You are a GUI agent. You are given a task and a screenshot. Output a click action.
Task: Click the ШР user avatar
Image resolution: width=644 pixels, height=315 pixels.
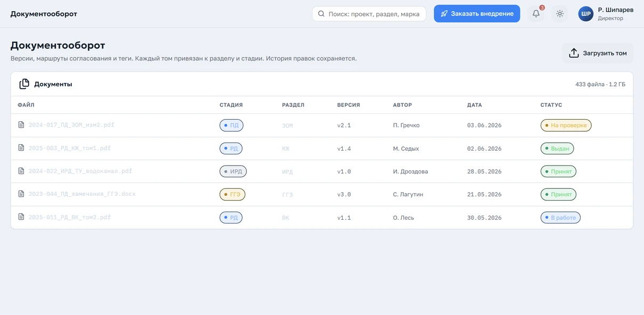586,14
